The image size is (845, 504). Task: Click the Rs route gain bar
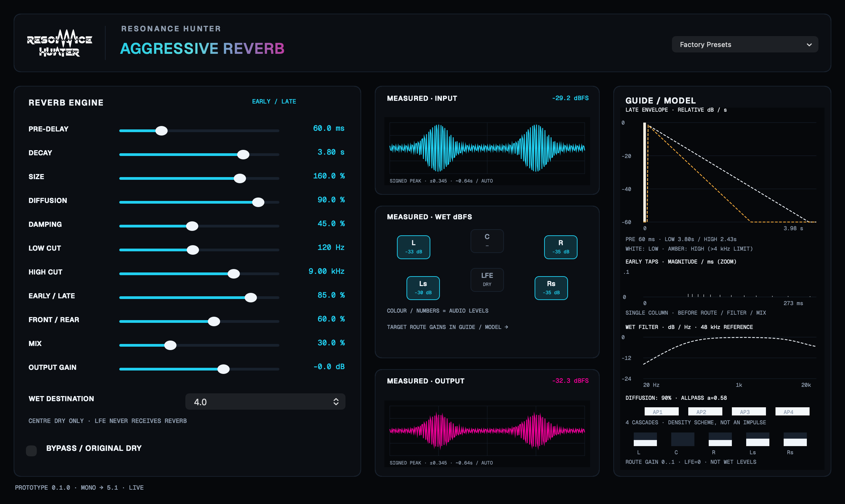click(x=795, y=439)
